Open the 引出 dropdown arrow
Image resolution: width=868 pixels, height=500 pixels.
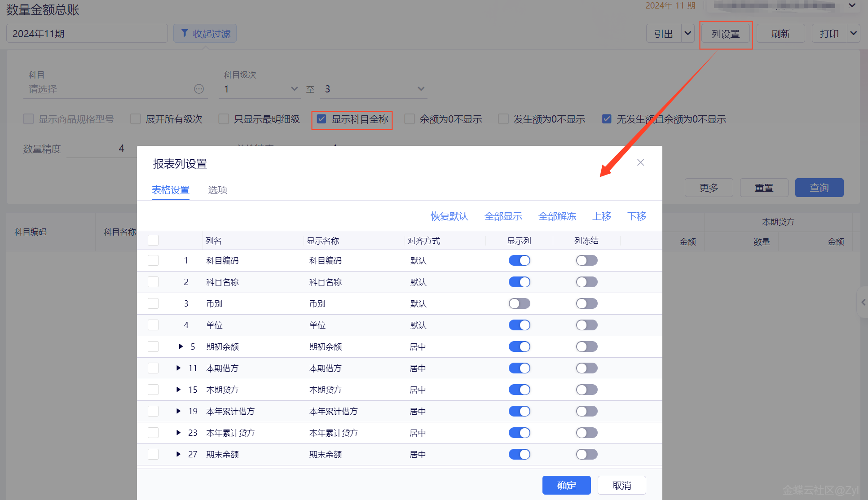point(687,34)
